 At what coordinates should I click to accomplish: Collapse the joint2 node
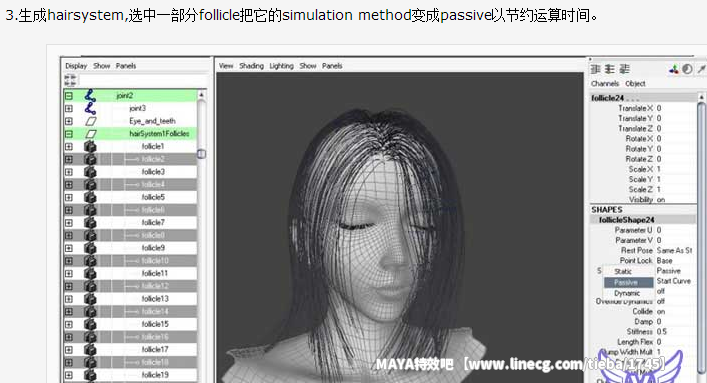69,96
